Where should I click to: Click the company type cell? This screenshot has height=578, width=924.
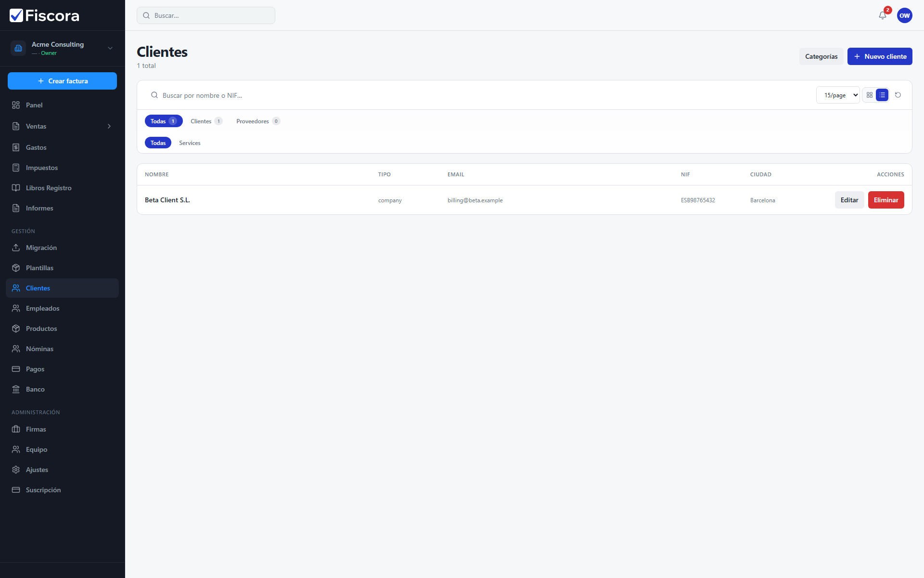tap(390, 200)
